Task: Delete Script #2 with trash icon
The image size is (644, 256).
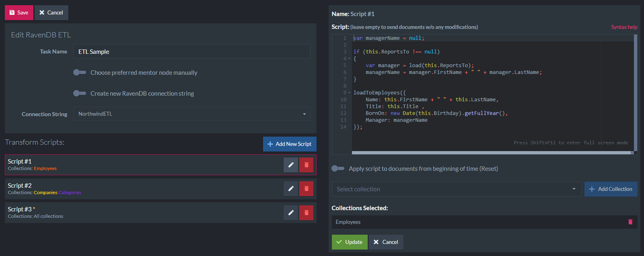Action: click(306, 188)
